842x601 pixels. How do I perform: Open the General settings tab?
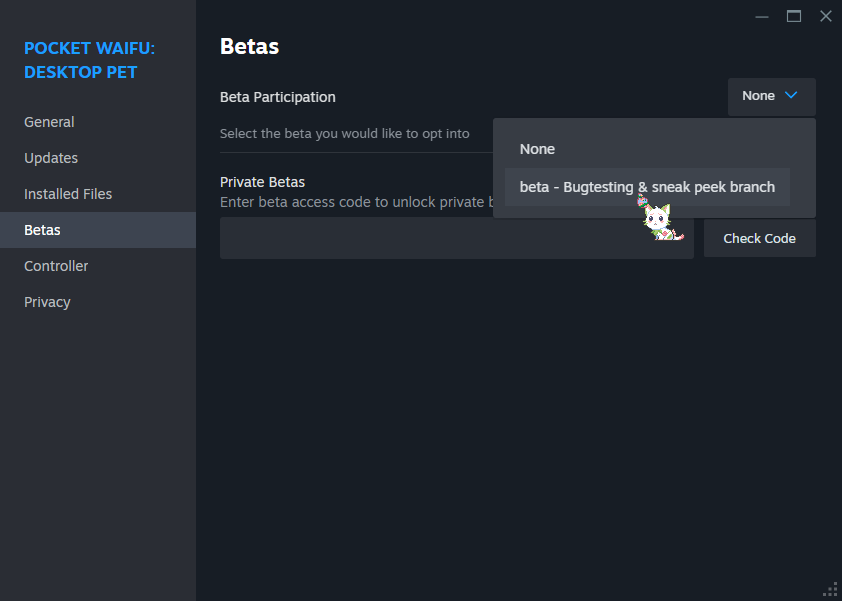(49, 122)
